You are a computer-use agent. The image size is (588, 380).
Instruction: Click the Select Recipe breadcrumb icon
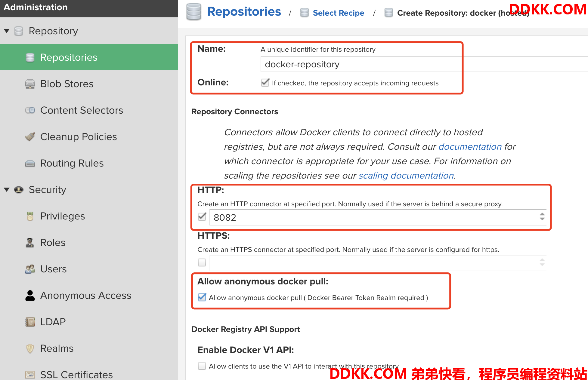305,13
